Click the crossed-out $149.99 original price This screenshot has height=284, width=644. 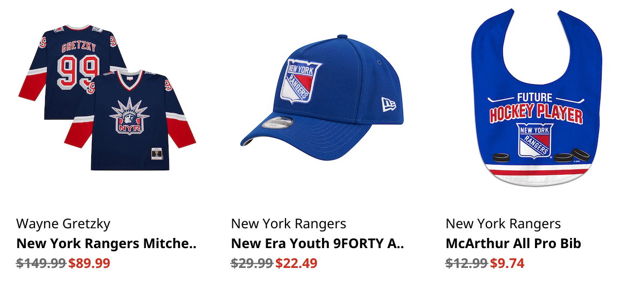(x=41, y=264)
